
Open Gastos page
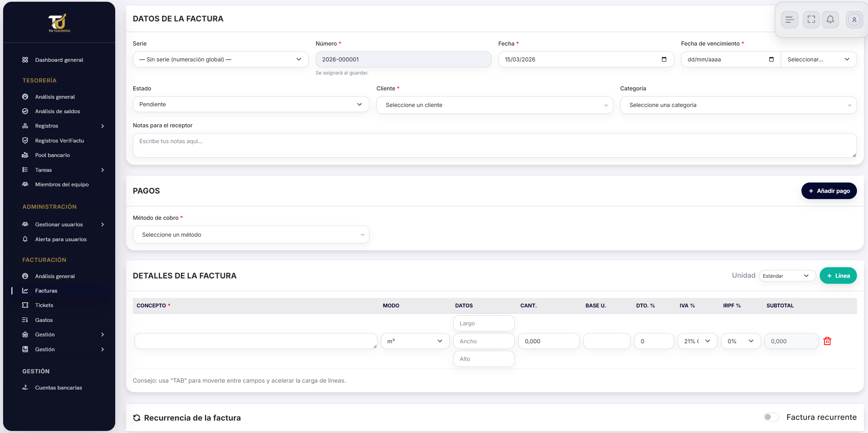[44, 320]
